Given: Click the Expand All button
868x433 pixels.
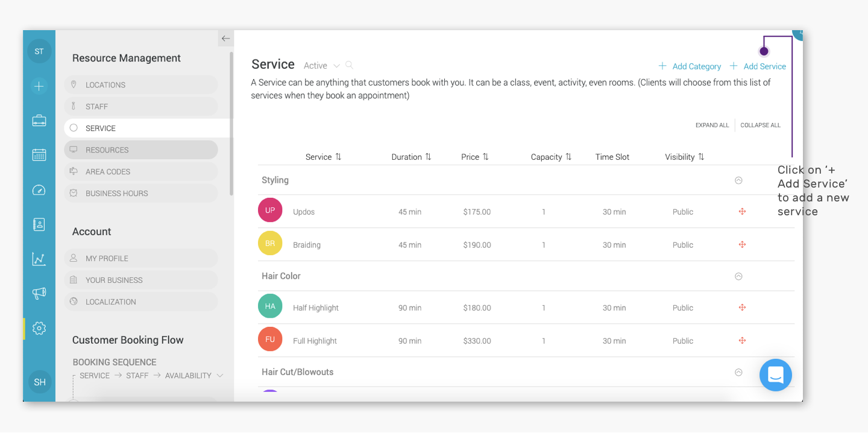Looking at the screenshot, I should click(x=712, y=125).
